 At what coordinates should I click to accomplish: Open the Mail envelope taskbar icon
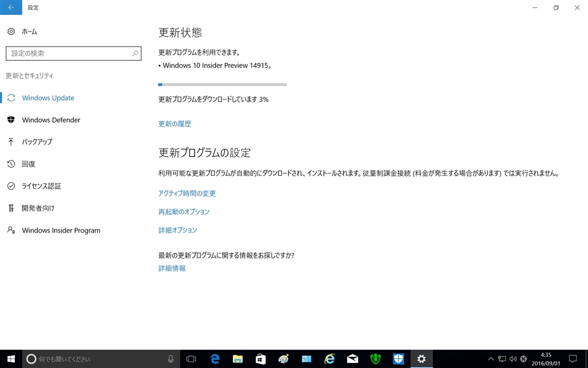353,359
